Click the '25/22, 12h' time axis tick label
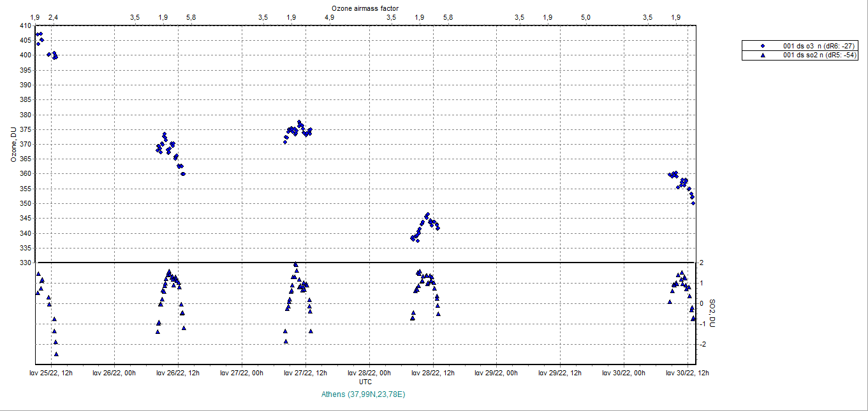868x411 pixels. tap(50, 373)
